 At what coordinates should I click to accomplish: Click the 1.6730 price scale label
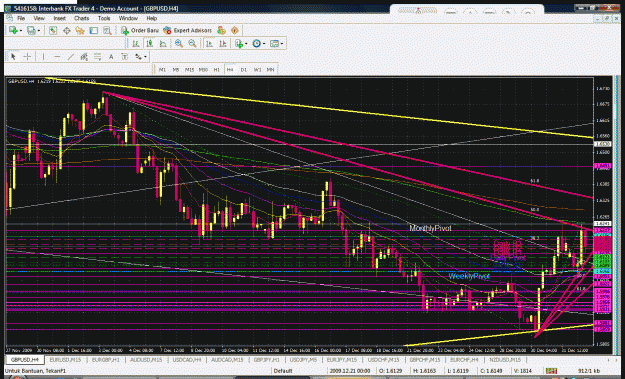[x=604, y=88]
